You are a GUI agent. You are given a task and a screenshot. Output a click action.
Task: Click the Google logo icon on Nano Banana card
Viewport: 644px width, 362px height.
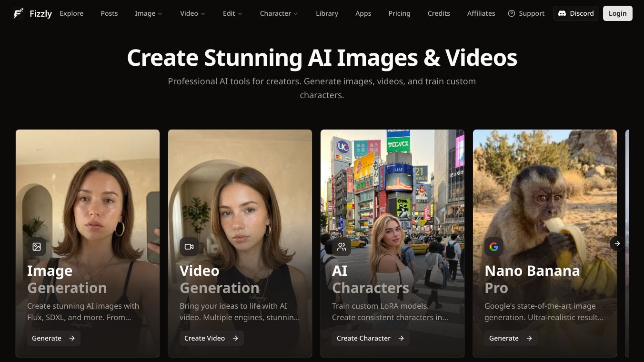494,247
